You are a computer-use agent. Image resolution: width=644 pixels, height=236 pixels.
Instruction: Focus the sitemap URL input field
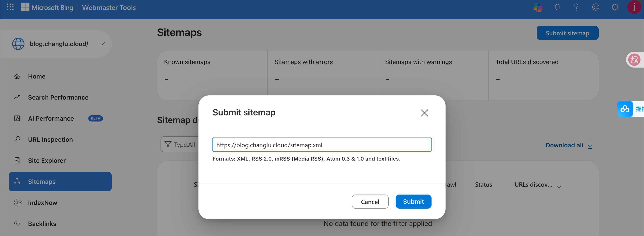pyautogui.click(x=322, y=145)
